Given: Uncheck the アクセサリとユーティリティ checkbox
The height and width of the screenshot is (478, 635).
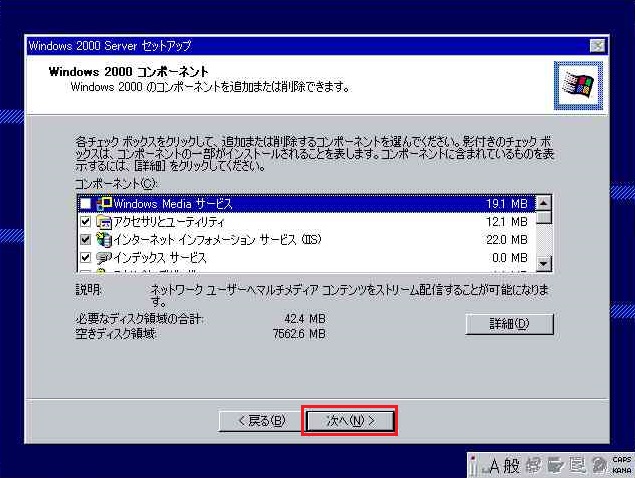Looking at the screenshot, I should tap(85, 222).
